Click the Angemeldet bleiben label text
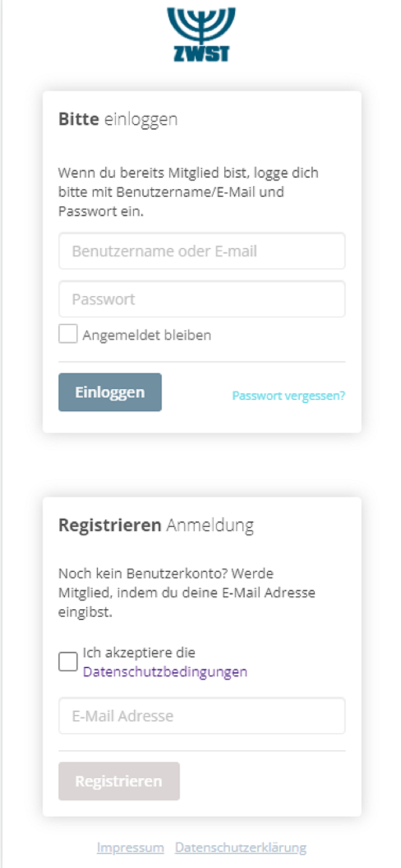Viewport: 401px width, 868px height. click(146, 335)
